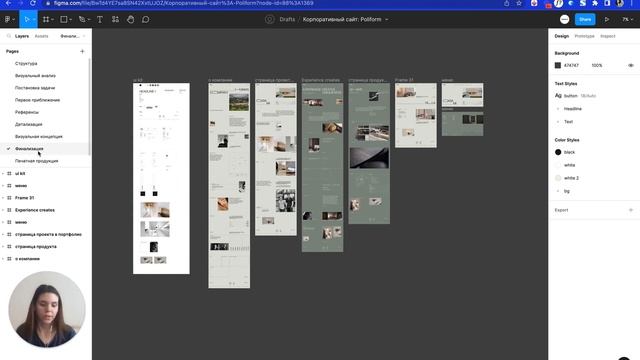Select the Pen tool
The width and height of the screenshot is (640, 360).
tap(82, 19)
